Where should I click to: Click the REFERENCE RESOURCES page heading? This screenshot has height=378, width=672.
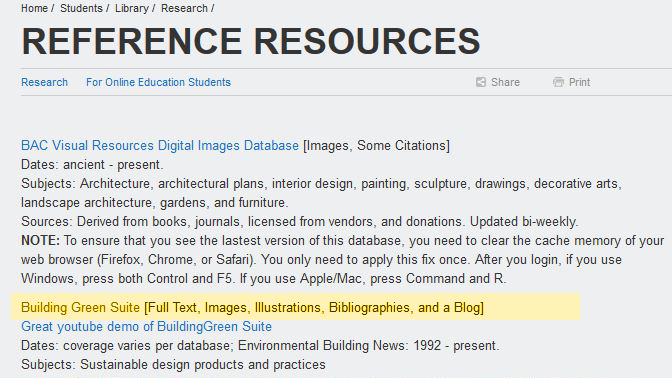(251, 41)
